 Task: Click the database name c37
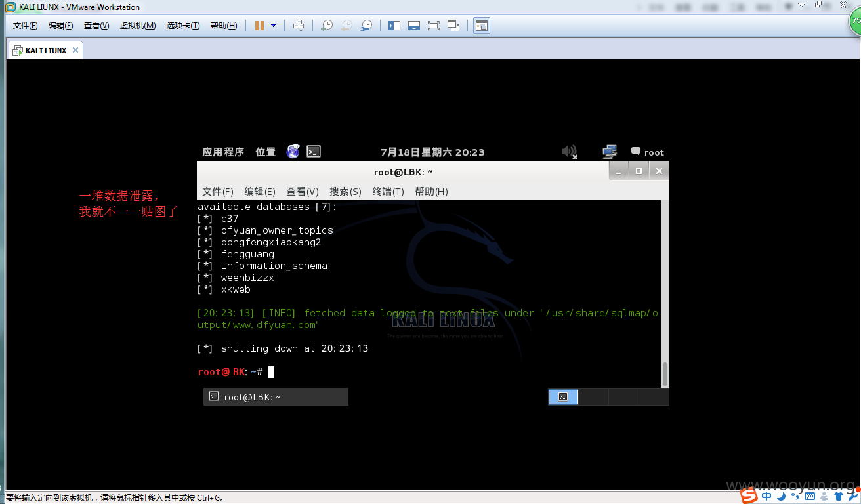[x=230, y=219]
